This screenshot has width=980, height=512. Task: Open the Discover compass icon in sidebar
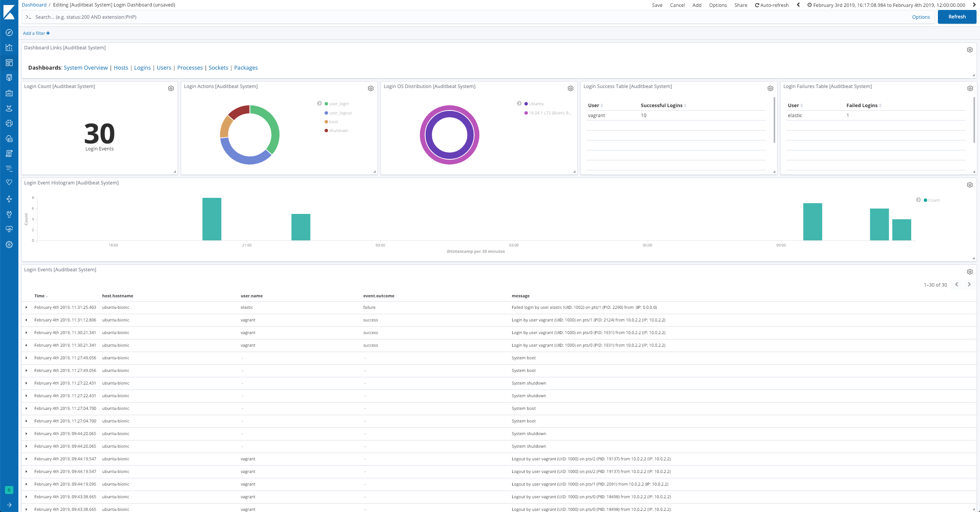click(9, 33)
